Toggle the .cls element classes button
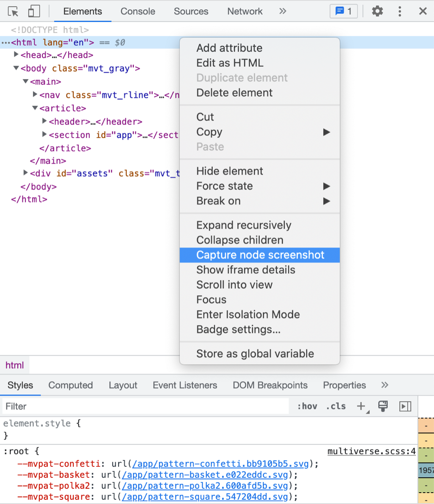 point(336,406)
